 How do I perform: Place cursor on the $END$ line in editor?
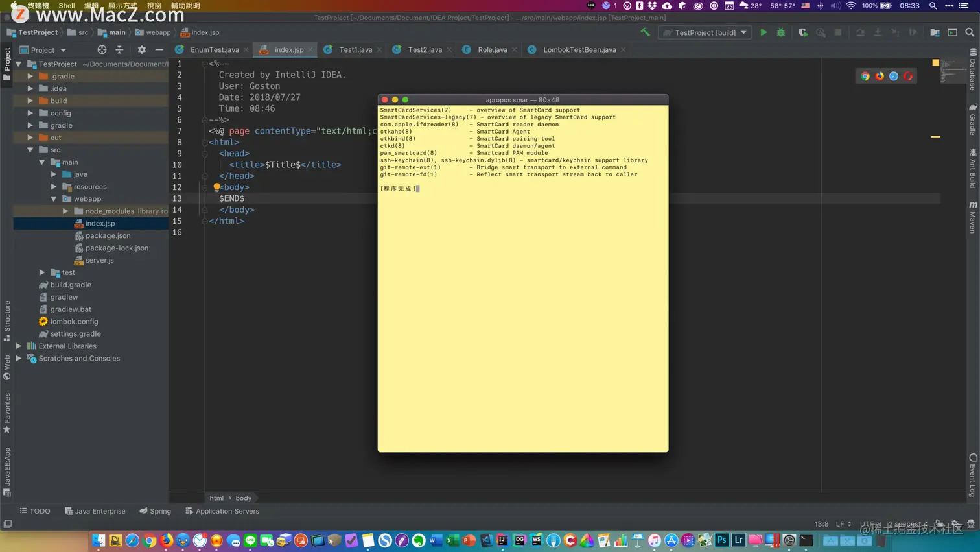[231, 198]
